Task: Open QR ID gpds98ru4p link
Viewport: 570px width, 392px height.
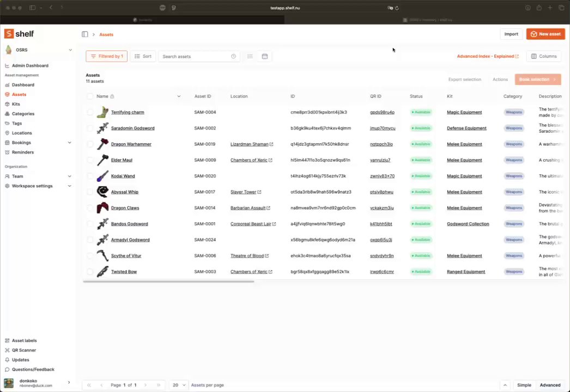Action: coord(382,112)
